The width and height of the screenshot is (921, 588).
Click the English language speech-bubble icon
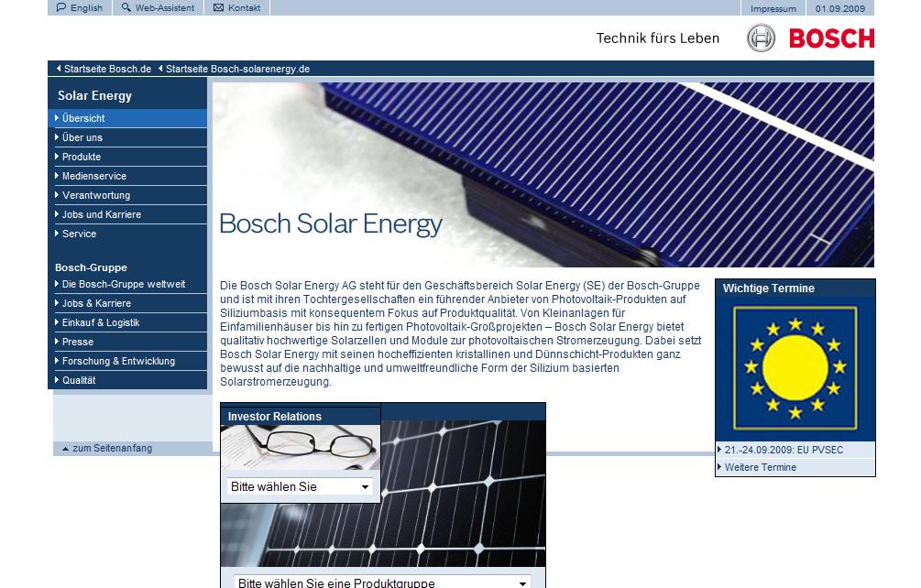pos(60,7)
